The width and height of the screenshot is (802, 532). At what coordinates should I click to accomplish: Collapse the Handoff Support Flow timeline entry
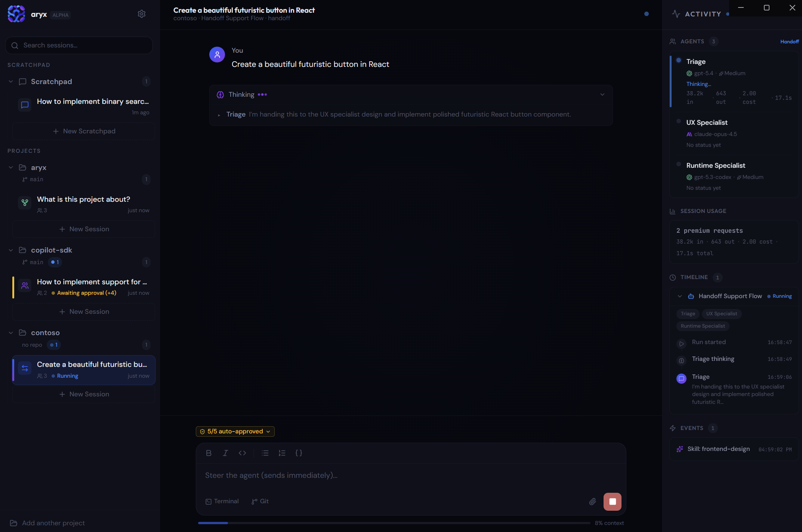click(679, 296)
